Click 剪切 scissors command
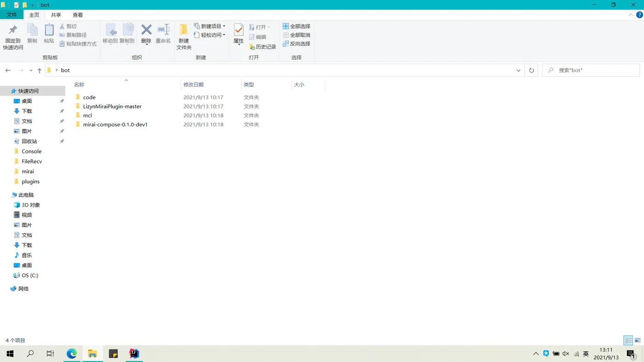Viewport: 644px width, 362px height. click(x=68, y=27)
